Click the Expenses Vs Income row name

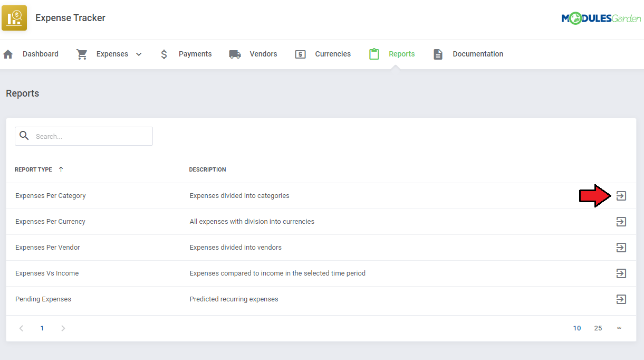point(47,273)
